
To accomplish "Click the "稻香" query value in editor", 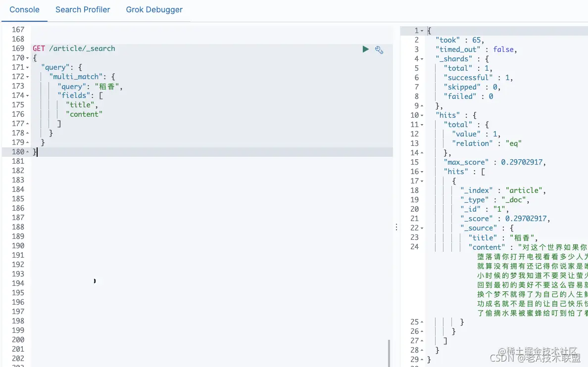I will tap(107, 87).
